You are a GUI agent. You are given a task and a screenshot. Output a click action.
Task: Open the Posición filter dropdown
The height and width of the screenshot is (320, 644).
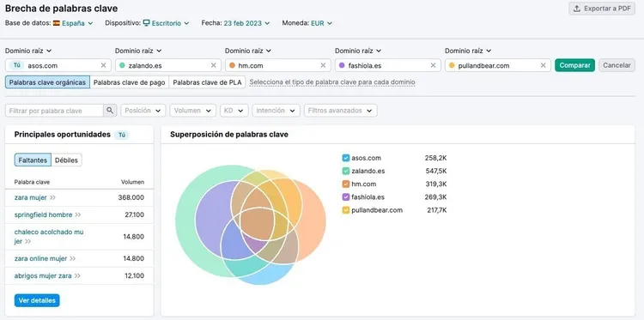click(x=143, y=111)
